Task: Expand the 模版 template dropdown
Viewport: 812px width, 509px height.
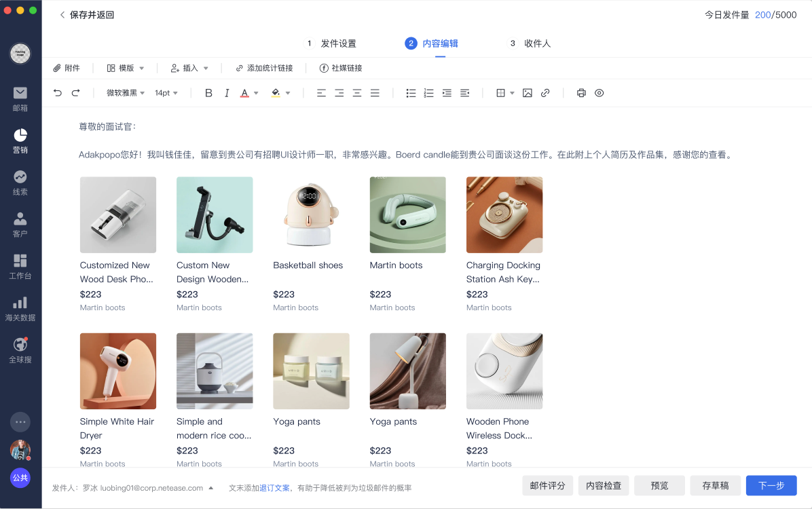Action: (125, 67)
